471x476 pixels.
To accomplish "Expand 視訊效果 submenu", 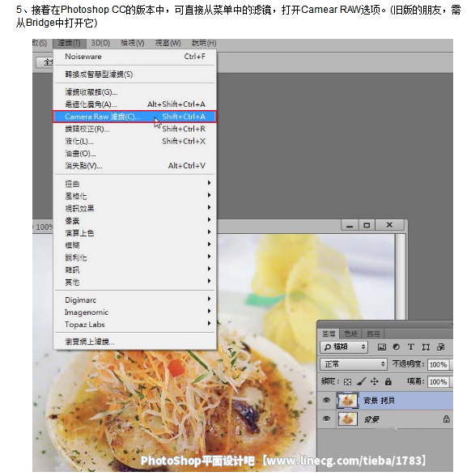I will 134,208.
